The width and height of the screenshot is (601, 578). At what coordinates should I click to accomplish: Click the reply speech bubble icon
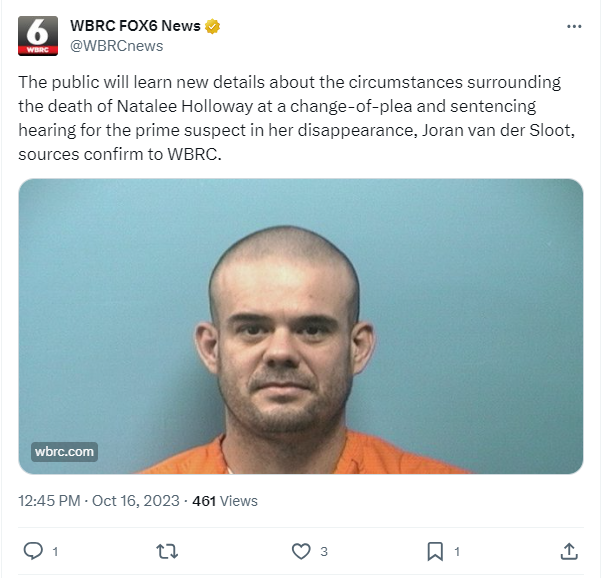click(33, 551)
